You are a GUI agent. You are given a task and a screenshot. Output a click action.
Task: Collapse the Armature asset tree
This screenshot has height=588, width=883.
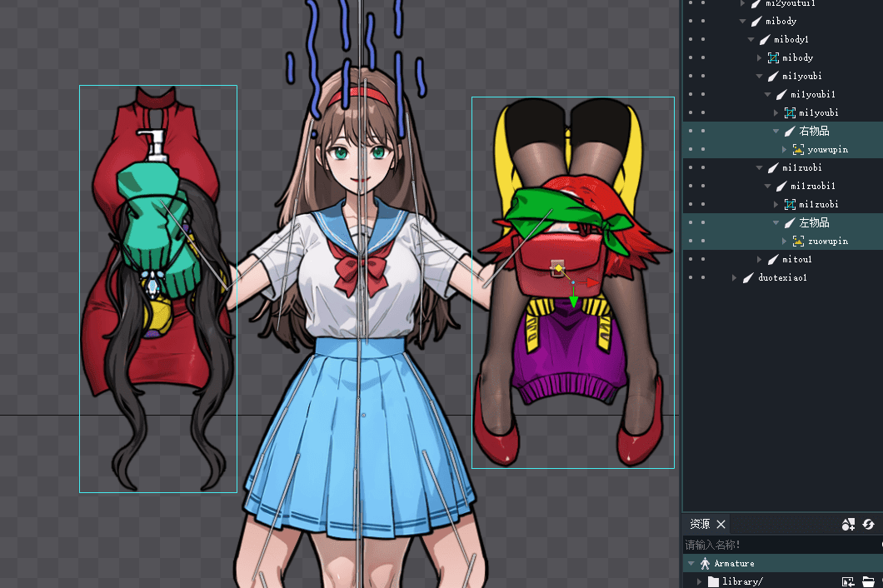[x=691, y=564]
